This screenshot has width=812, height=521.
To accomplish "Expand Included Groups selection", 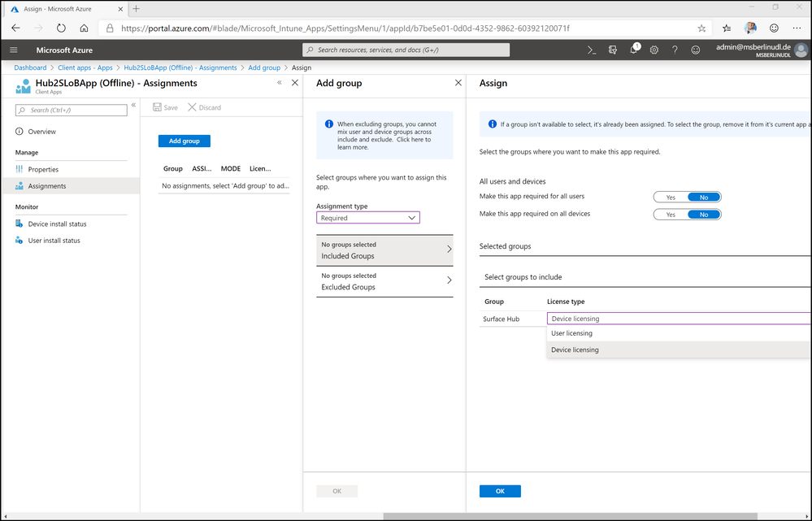I will click(x=384, y=250).
